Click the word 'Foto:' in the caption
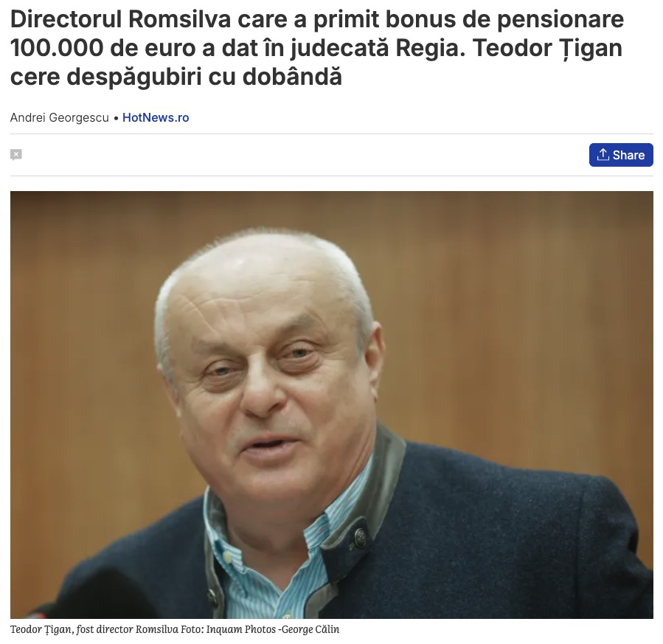This screenshot has width=663, height=644. coord(192,629)
